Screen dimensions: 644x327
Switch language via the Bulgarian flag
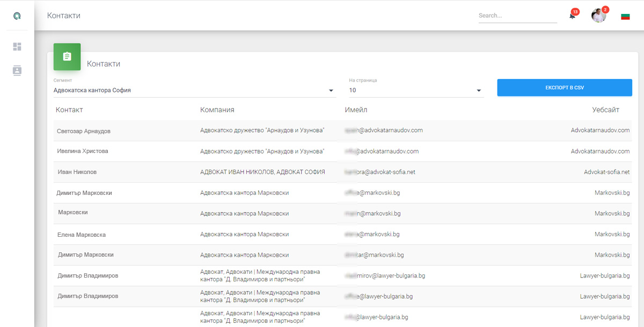tap(625, 16)
